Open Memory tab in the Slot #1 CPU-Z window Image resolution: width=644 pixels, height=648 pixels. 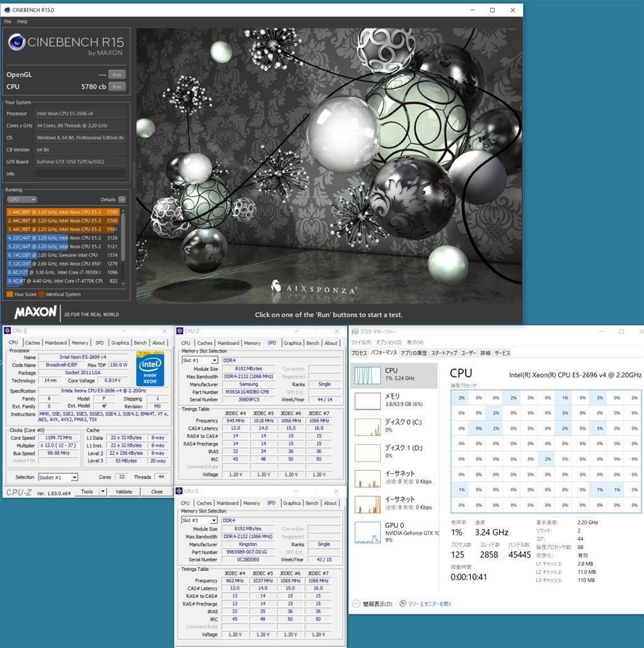pos(252,343)
